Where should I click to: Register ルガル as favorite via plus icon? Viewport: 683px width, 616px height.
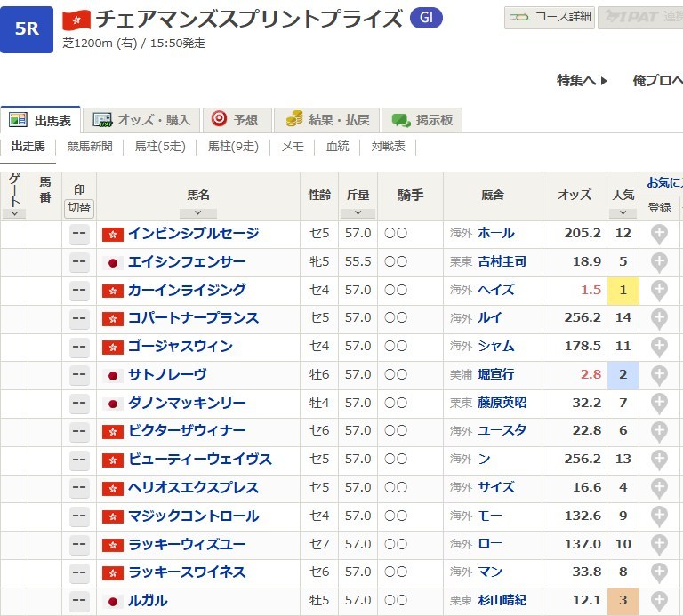(x=659, y=600)
